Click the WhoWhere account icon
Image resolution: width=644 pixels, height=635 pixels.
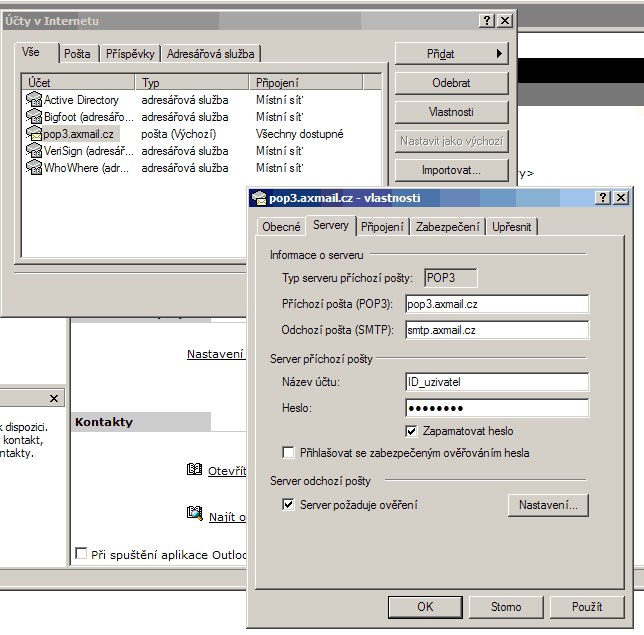[34, 168]
